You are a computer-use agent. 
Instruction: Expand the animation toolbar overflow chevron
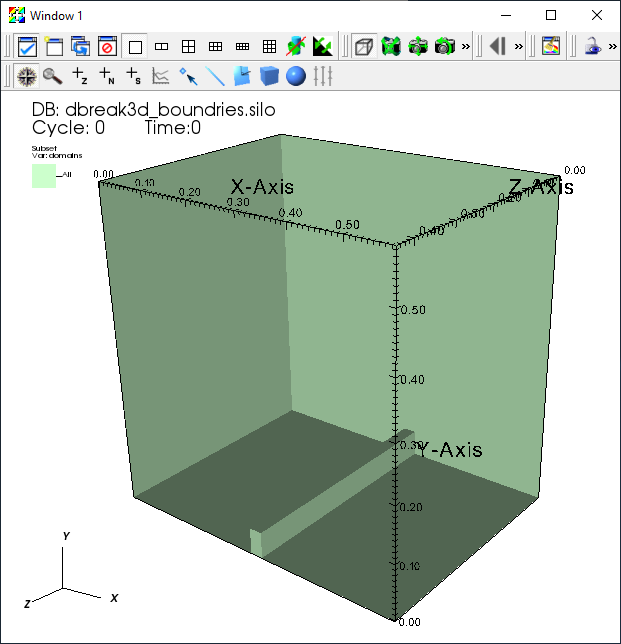[519, 46]
